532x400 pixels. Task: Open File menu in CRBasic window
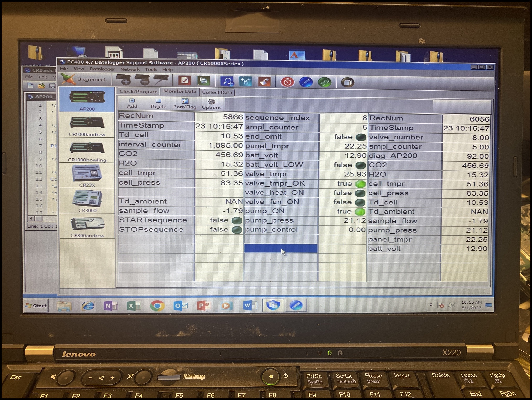tap(29, 77)
